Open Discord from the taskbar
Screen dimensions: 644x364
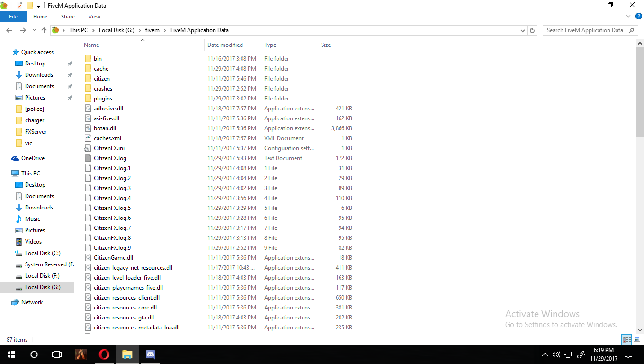[151, 354]
